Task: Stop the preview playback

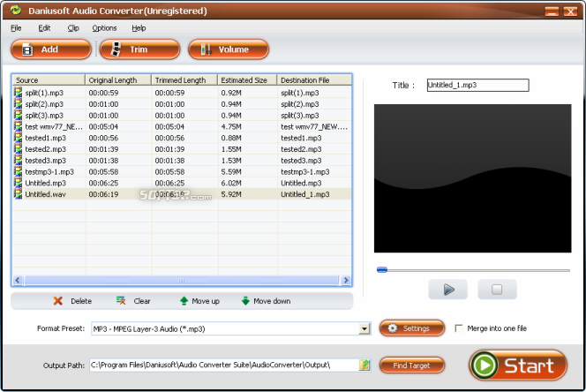Action: [497, 289]
